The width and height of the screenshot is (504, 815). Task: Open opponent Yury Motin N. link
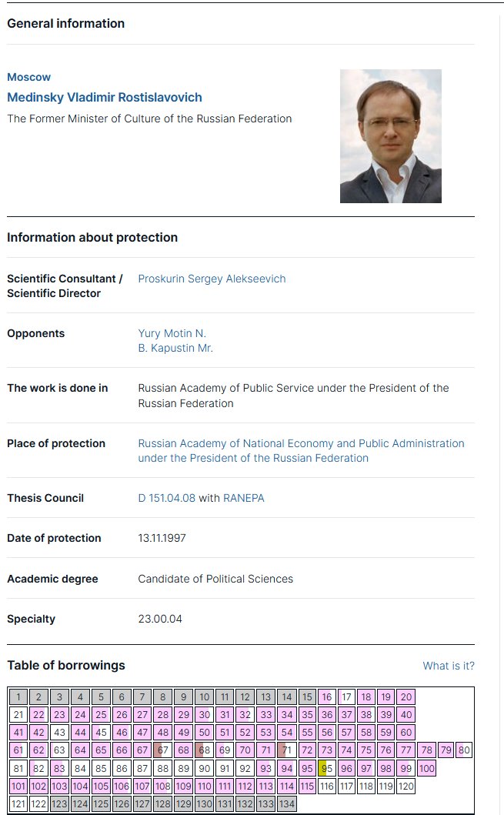tap(172, 333)
